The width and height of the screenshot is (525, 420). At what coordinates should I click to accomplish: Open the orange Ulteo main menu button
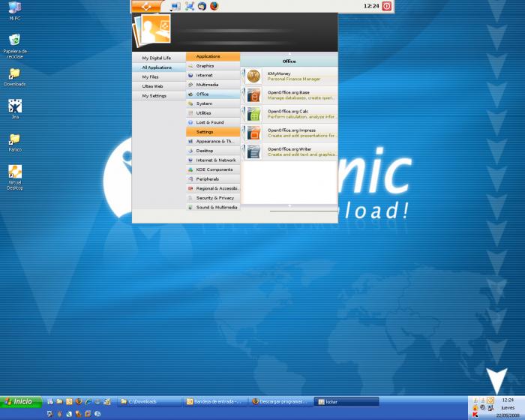point(146,6)
